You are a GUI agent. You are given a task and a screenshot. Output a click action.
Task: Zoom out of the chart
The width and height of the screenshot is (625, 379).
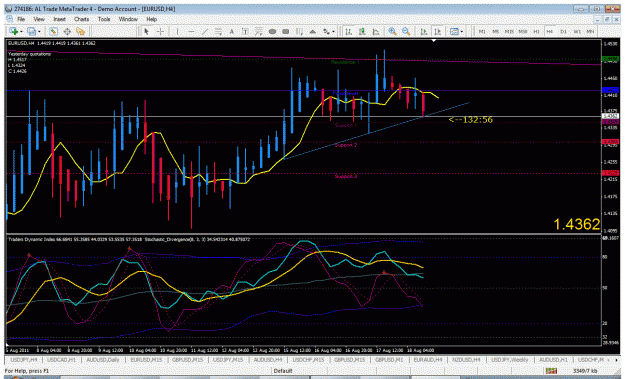[x=406, y=31]
